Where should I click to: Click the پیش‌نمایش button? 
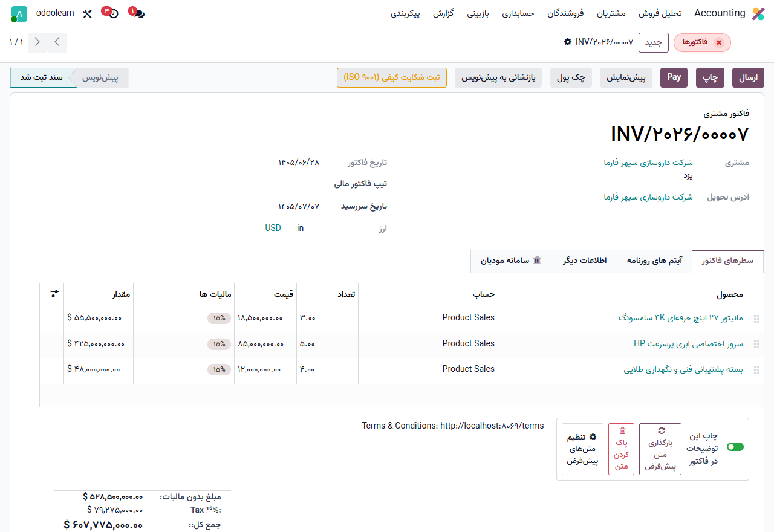[626, 78]
